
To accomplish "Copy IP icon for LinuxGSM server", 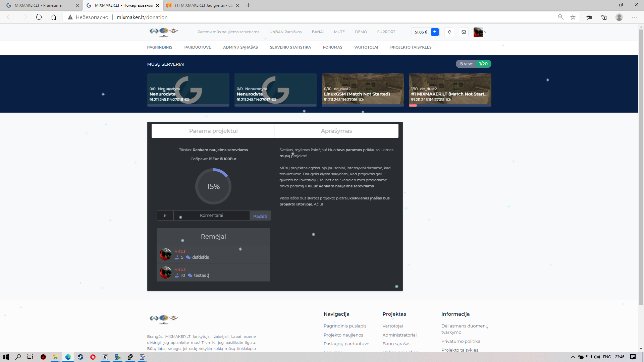I will click(361, 100).
